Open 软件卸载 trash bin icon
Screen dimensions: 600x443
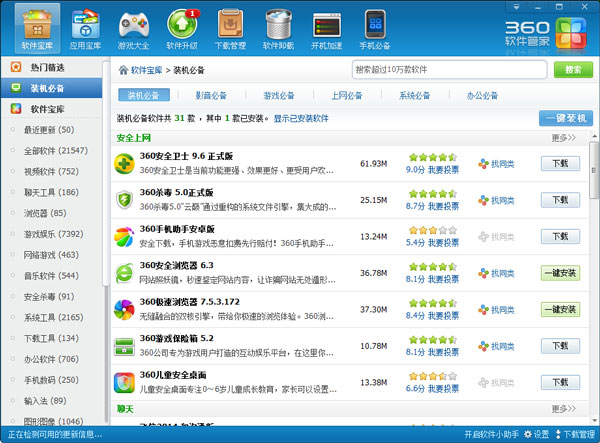(x=278, y=29)
